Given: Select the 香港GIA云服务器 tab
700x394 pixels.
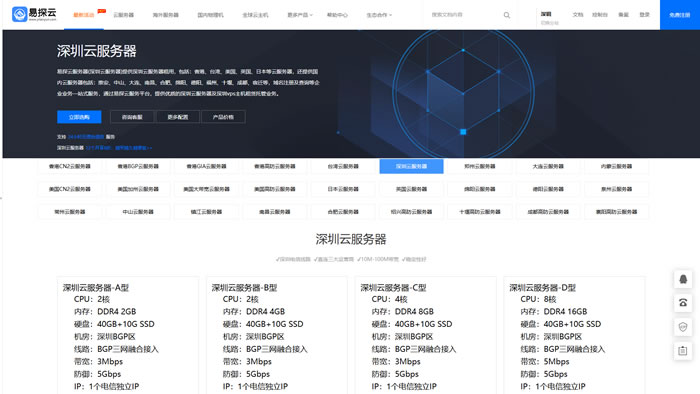Looking at the screenshot, I should 206,166.
